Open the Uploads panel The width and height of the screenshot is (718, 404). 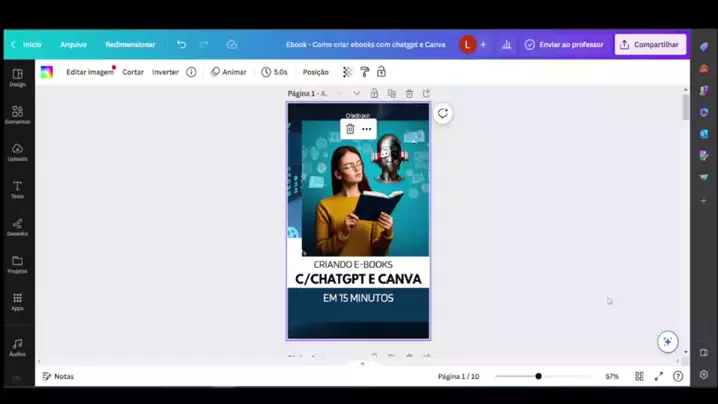pos(17,152)
